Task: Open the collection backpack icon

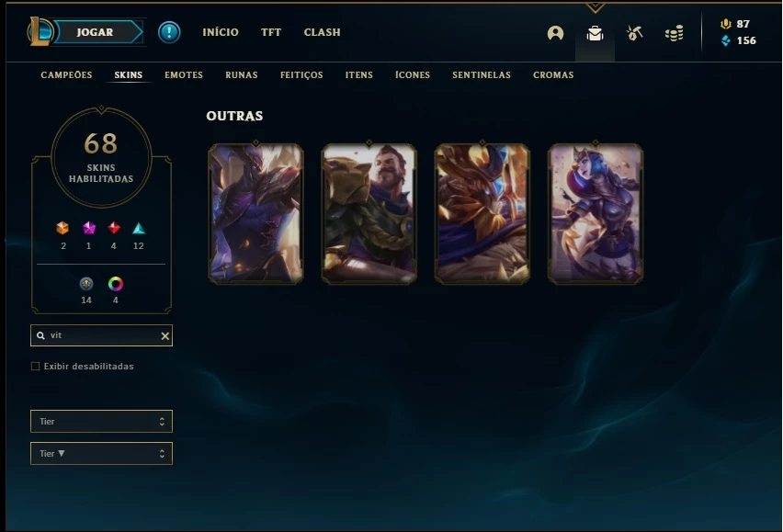Action: pos(595,33)
